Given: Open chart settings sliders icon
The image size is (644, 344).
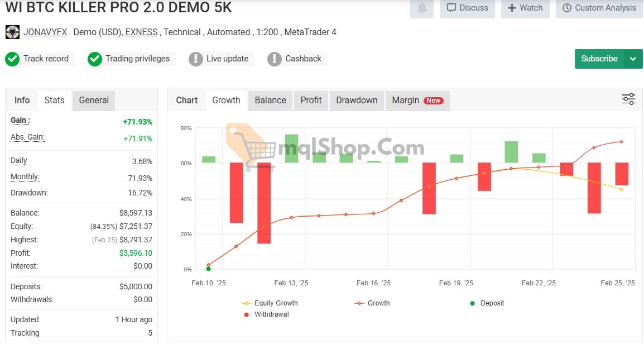Looking at the screenshot, I should tap(628, 99).
